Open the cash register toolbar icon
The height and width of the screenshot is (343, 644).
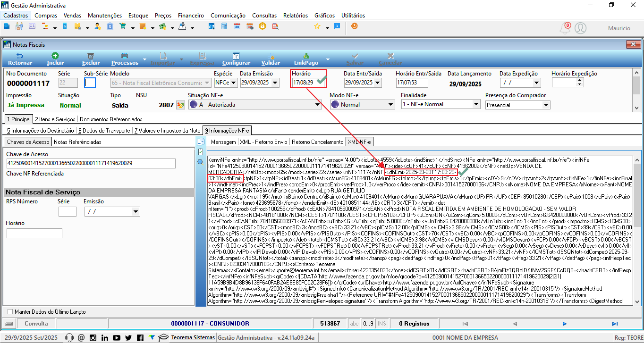182,26
